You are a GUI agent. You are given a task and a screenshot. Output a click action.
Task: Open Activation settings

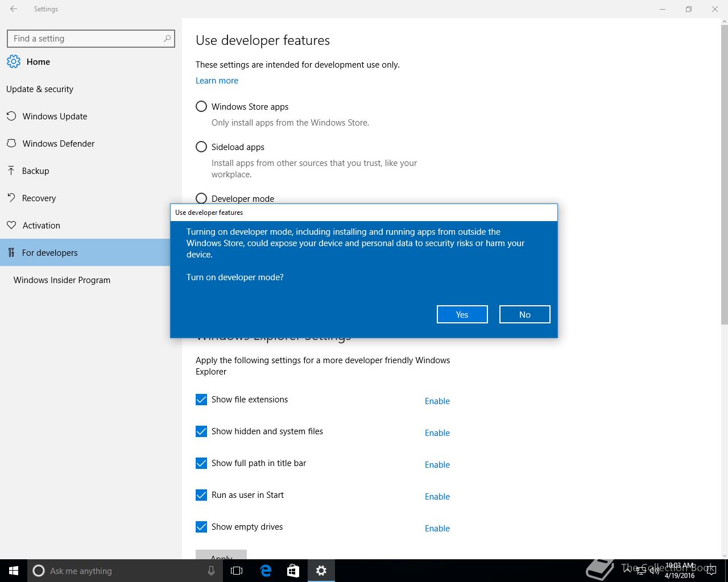(85, 225)
